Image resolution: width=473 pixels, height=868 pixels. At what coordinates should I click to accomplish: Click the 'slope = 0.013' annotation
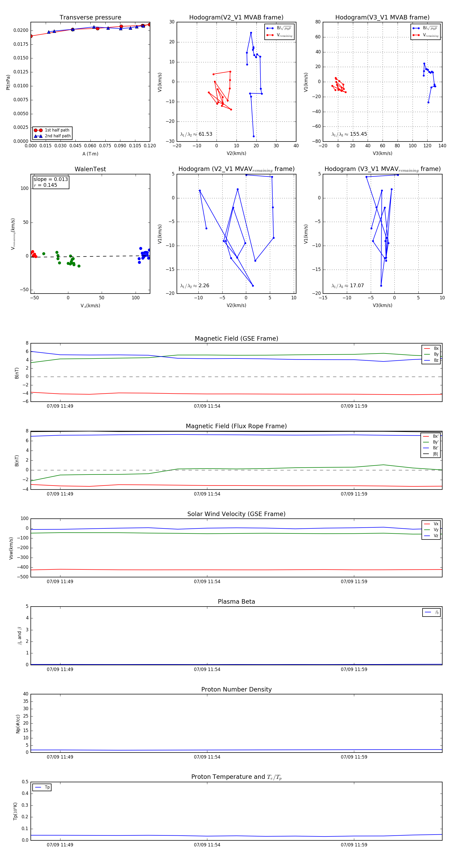51,179
